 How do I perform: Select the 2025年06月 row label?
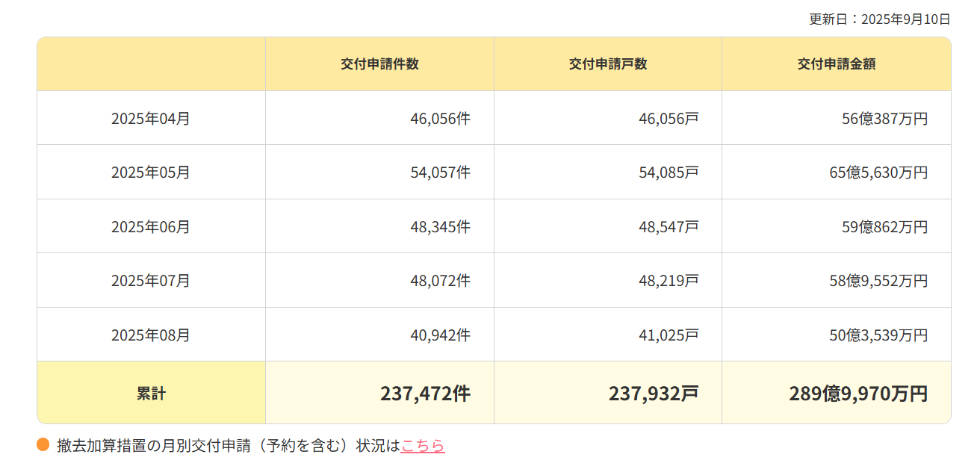tap(151, 226)
